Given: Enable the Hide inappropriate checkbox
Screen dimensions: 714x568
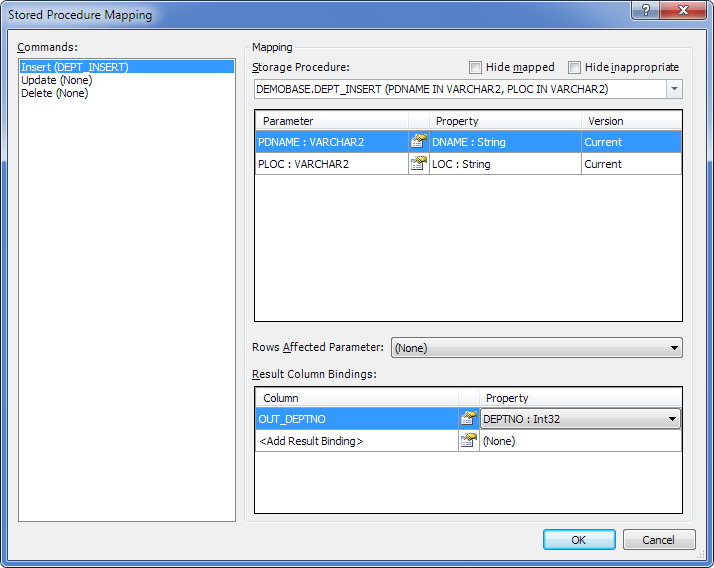Looking at the screenshot, I should [574, 67].
